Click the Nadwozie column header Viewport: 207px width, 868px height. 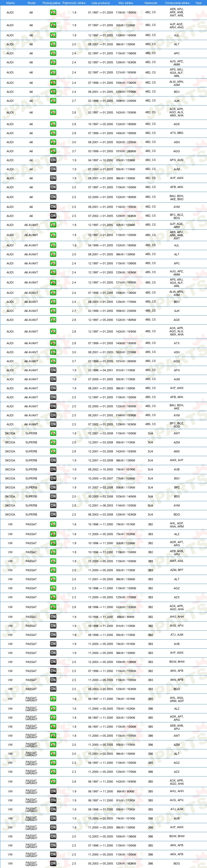[151, 3]
